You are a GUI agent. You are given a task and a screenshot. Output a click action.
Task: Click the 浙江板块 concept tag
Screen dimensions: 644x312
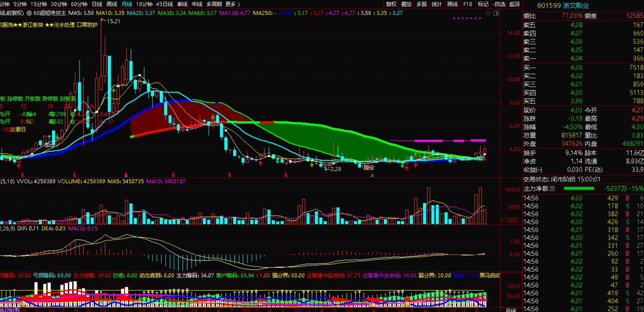(x=33, y=25)
